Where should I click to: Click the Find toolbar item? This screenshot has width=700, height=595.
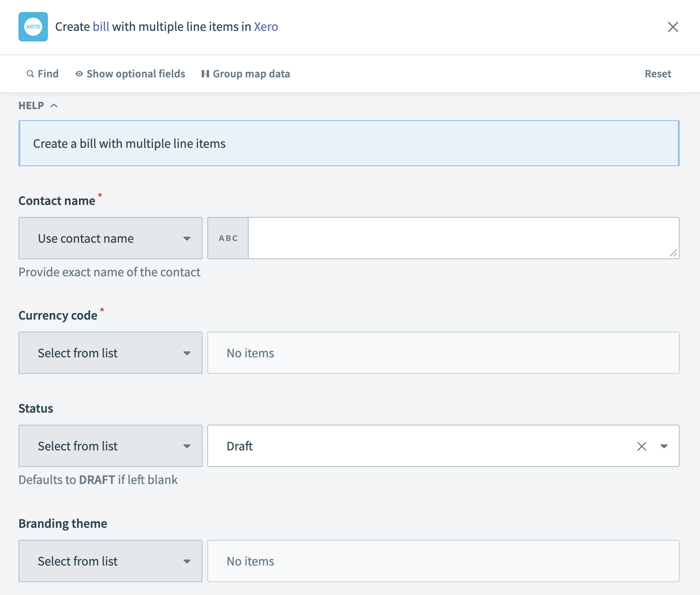tap(47, 73)
